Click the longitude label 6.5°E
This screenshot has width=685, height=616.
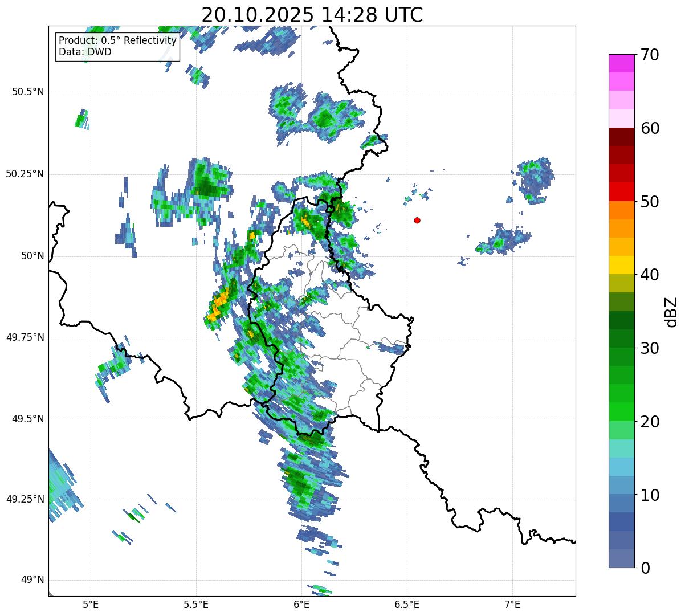(x=407, y=604)
